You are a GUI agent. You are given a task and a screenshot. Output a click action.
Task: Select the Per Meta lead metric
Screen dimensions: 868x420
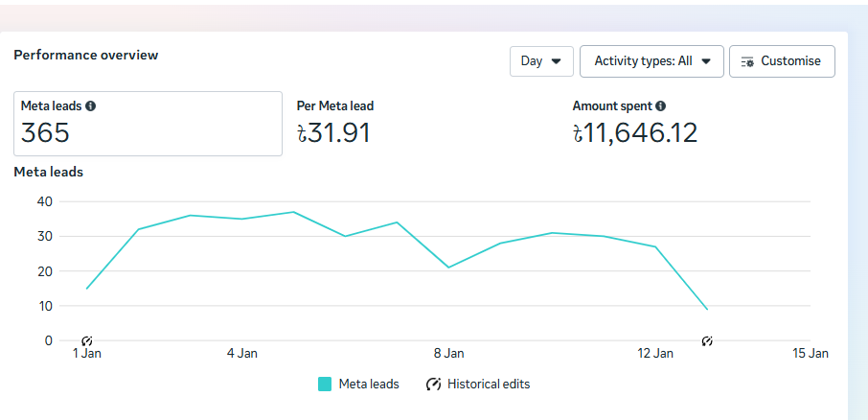[x=335, y=124]
